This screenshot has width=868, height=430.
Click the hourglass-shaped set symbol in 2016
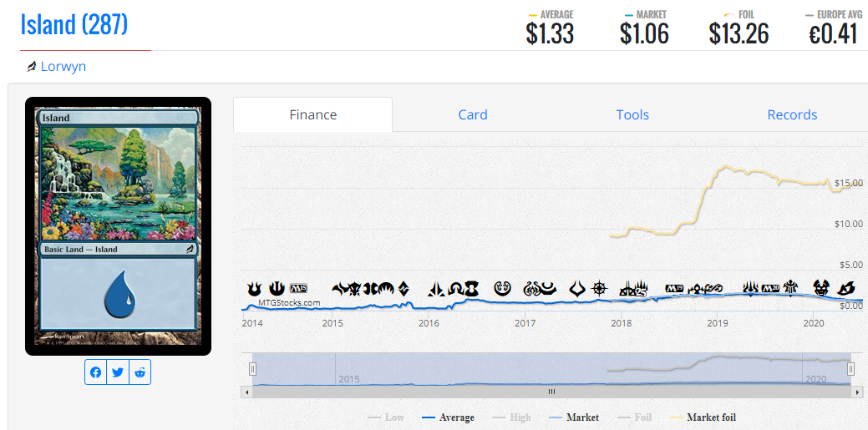472,288
